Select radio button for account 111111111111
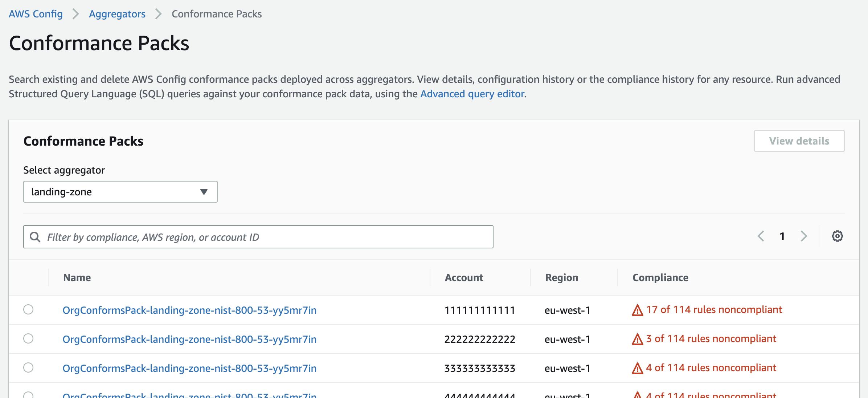Image resolution: width=868 pixels, height=398 pixels. click(x=28, y=309)
